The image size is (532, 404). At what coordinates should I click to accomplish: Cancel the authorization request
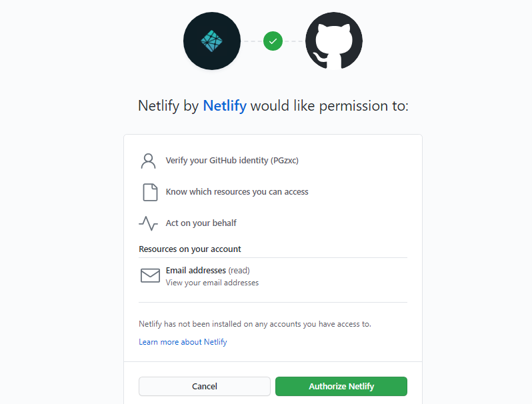(x=205, y=387)
